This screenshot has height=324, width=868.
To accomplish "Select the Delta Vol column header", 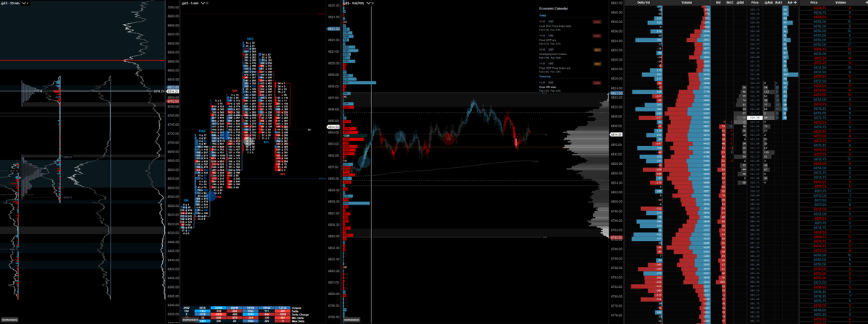I will [x=644, y=3].
